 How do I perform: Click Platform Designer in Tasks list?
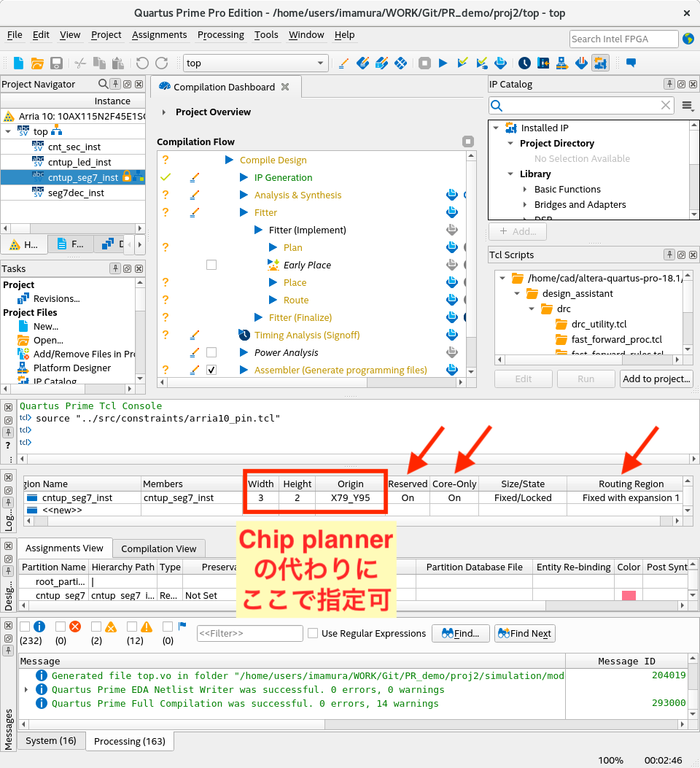[x=72, y=368]
